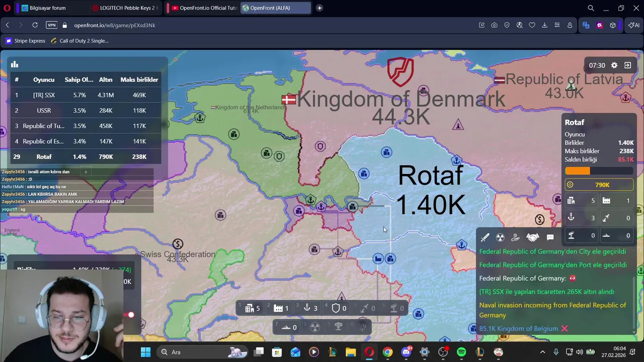Click the 790K gold display in Rotaf panel
The height and width of the screenshot is (362, 644).
coord(599,185)
